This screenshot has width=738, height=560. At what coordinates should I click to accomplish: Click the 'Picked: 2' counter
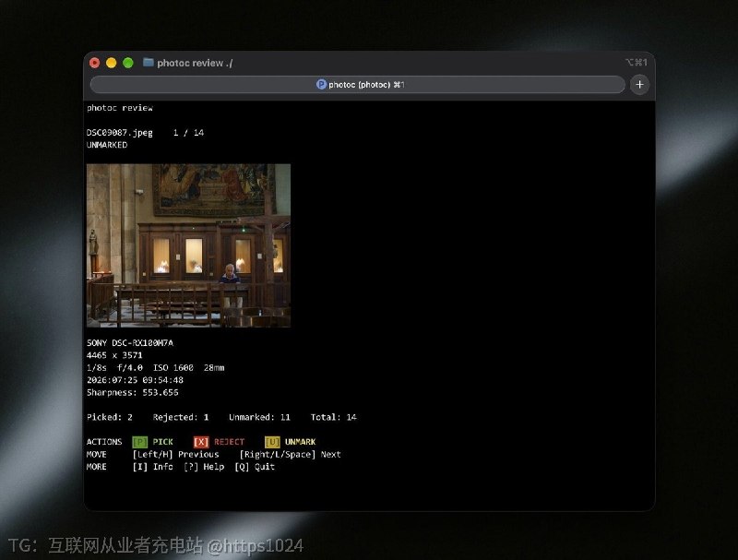[x=110, y=417]
